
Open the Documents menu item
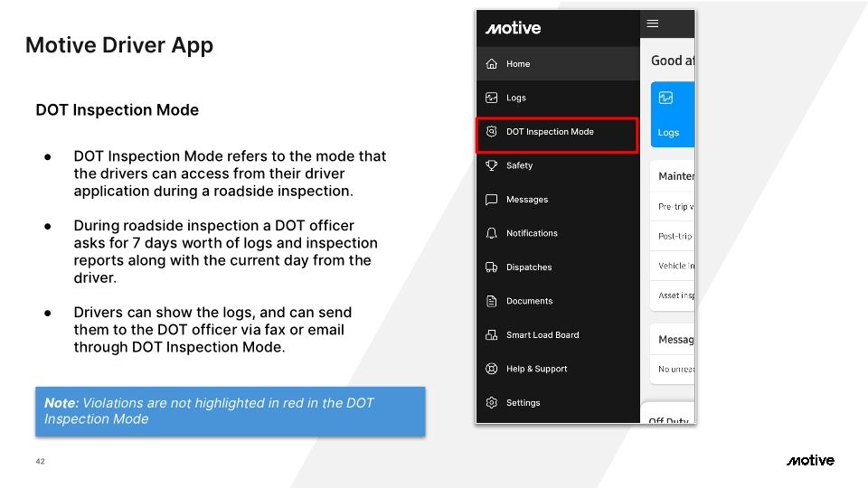coord(558,301)
